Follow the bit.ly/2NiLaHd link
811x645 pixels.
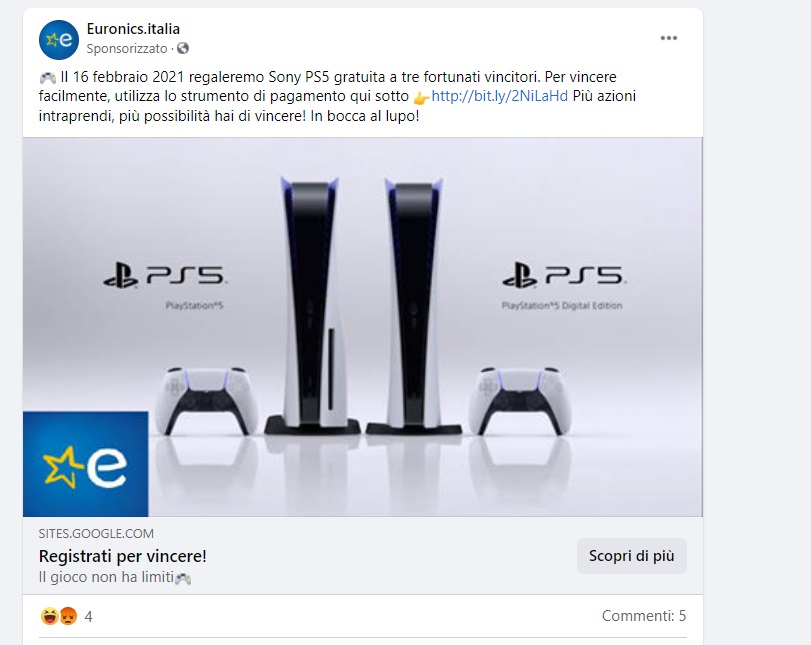pos(499,96)
